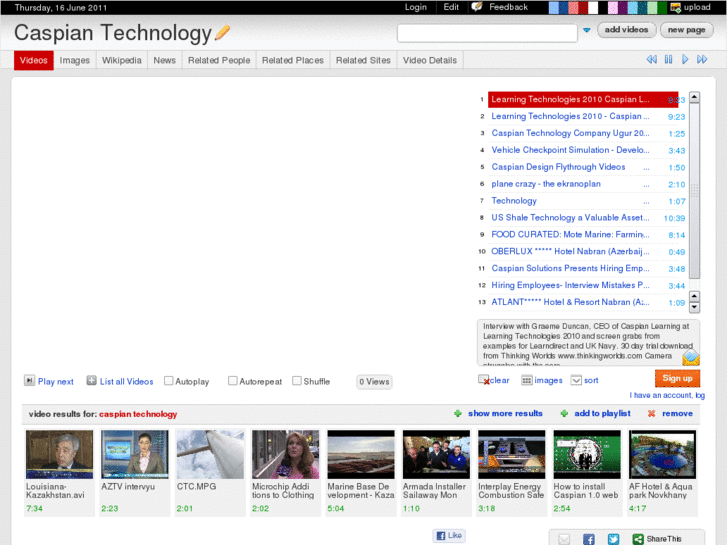The height and width of the screenshot is (545, 727).
Task: Click the green plus beside add to playlist
Action: coord(564,413)
